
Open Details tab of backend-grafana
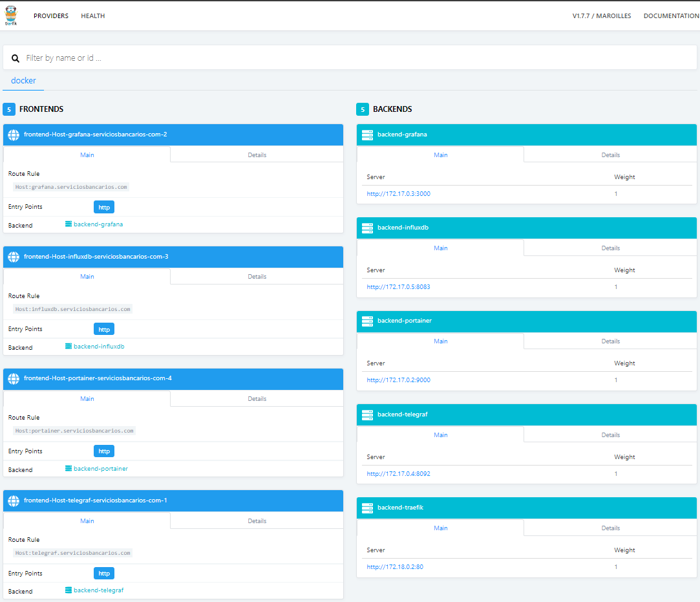click(x=610, y=155)
